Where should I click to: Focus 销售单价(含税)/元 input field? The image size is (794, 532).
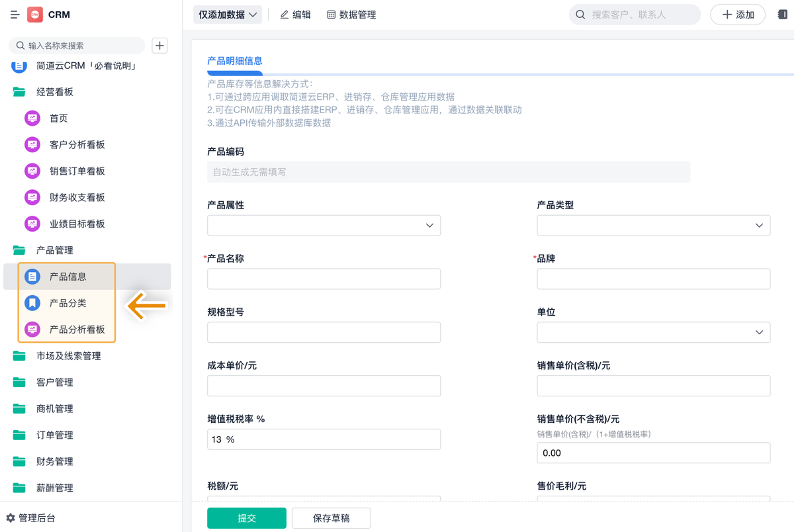[653, 386]
